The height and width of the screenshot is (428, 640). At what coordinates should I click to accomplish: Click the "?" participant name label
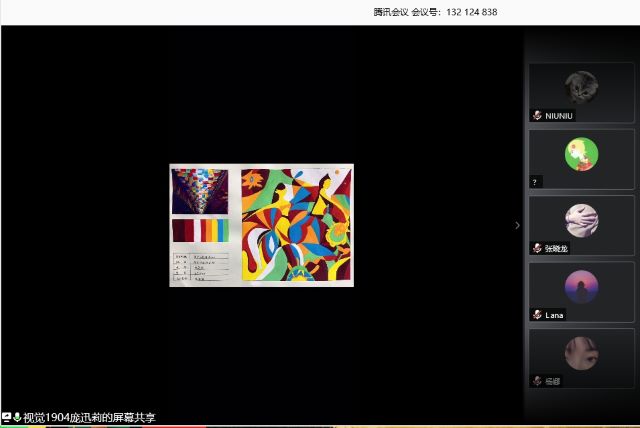[x=534, y=182]
